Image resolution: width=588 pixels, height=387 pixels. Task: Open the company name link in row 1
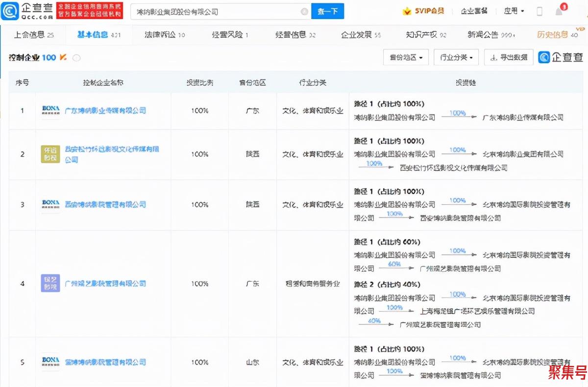105,111
